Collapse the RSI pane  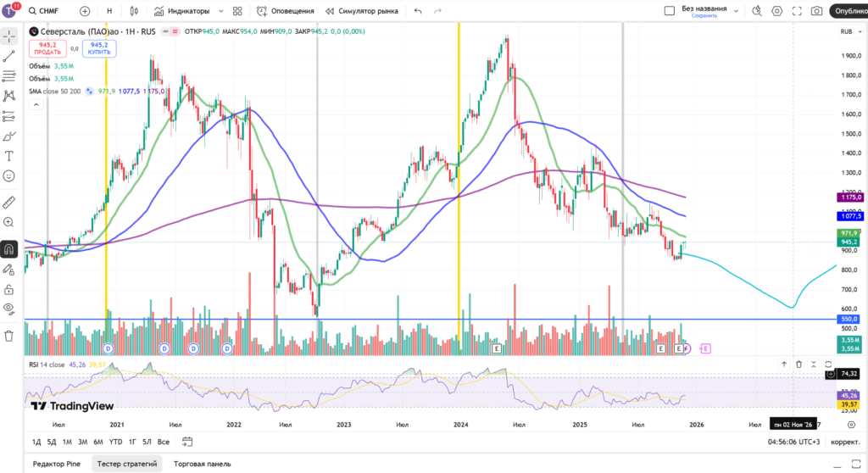pyautogui.click(x=814, y=364)
